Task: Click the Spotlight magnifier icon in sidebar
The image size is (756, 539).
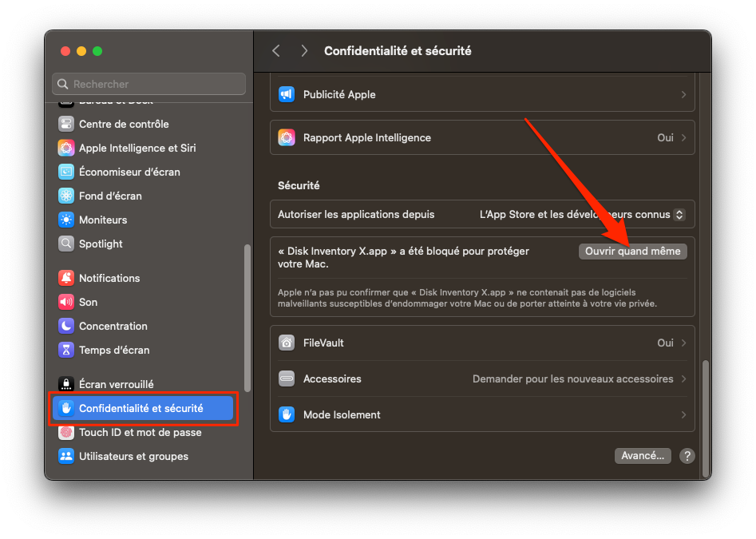Action: [x=66, y=244]
